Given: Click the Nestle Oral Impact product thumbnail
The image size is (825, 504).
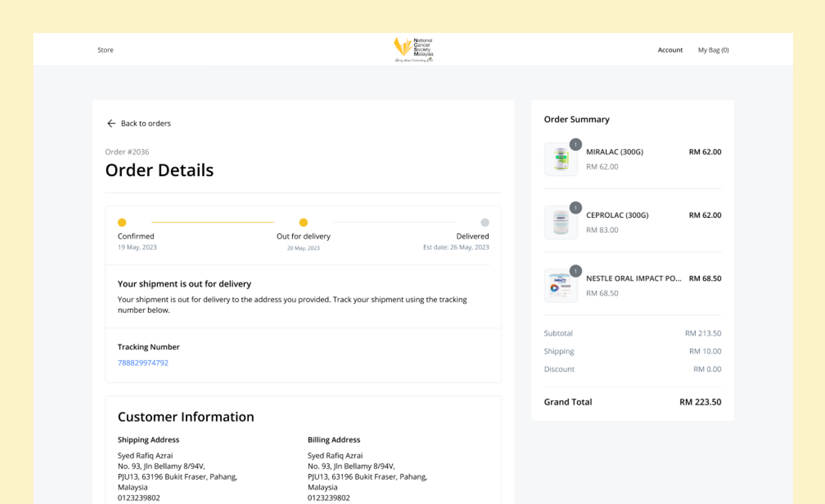Looking at the screenshot, I should click(560, 286).
